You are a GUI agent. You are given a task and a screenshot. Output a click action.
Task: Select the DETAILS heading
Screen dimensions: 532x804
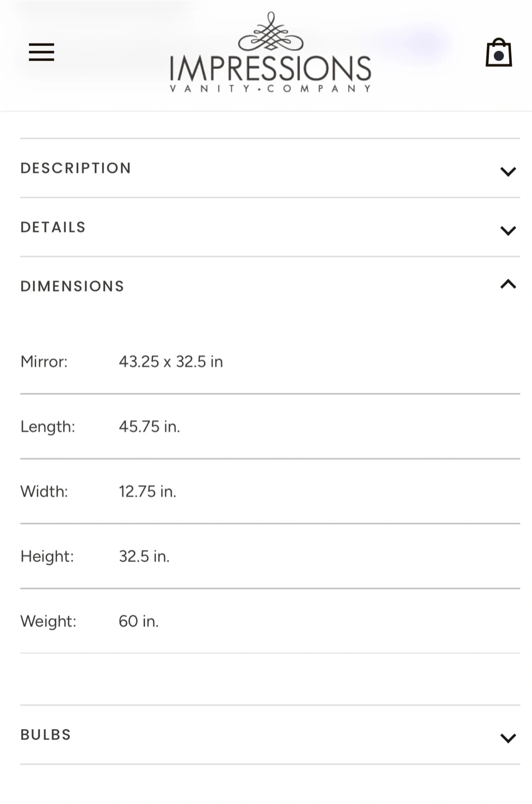(x=53, y=227)
